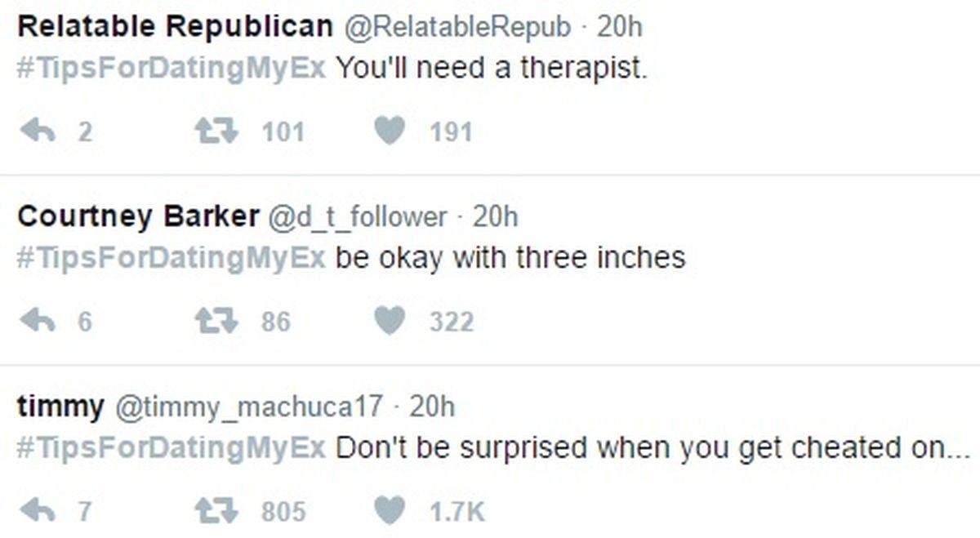Retweet Courtney Barker's three inches tweet
Viewport: 980px width, 538px height.
(216, 321)
